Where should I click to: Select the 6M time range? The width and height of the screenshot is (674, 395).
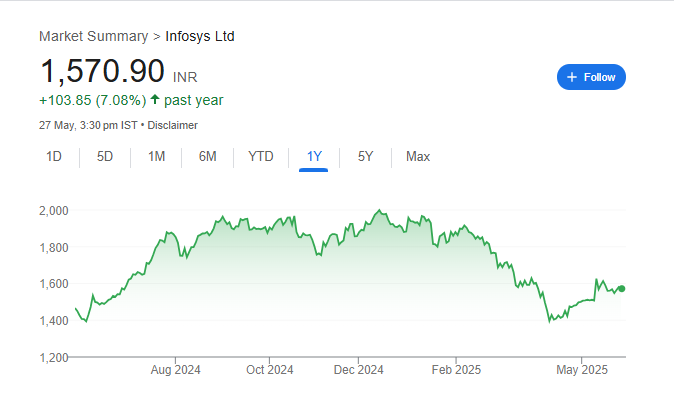208,156
